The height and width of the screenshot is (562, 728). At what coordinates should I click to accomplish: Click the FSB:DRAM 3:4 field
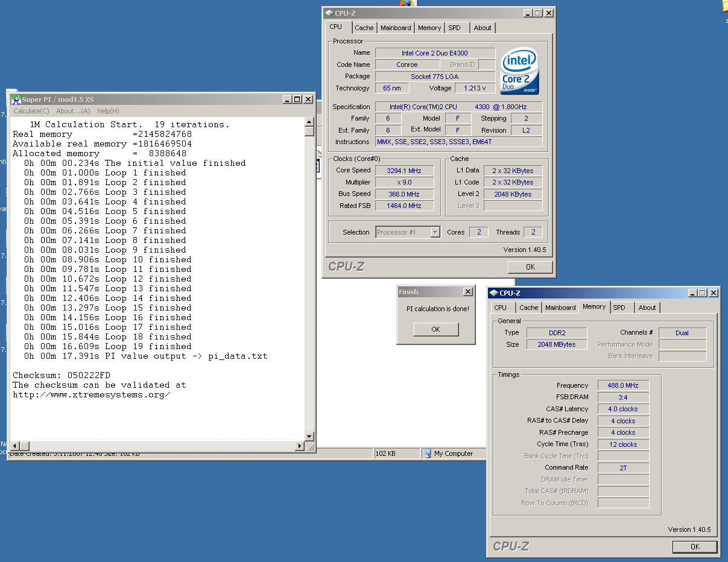(x=624, y=397)
